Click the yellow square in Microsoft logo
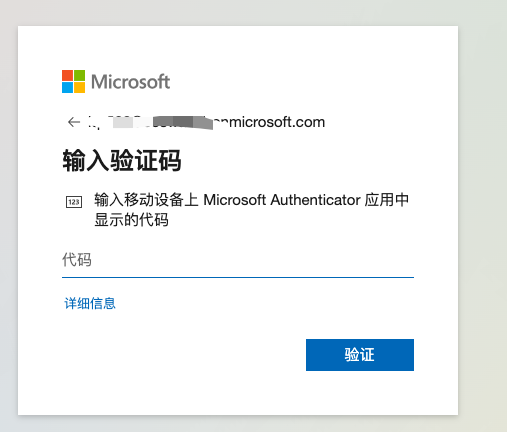This screenshot has height=432, width=507. [79, 87]
